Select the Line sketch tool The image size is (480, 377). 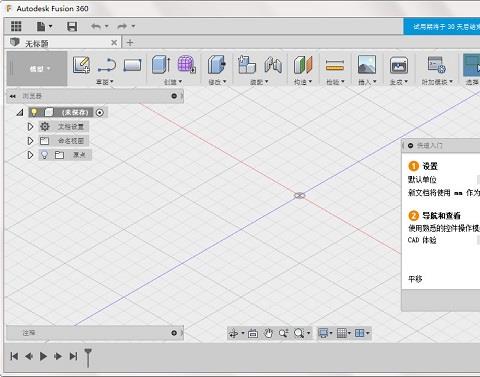click(107, 65)
